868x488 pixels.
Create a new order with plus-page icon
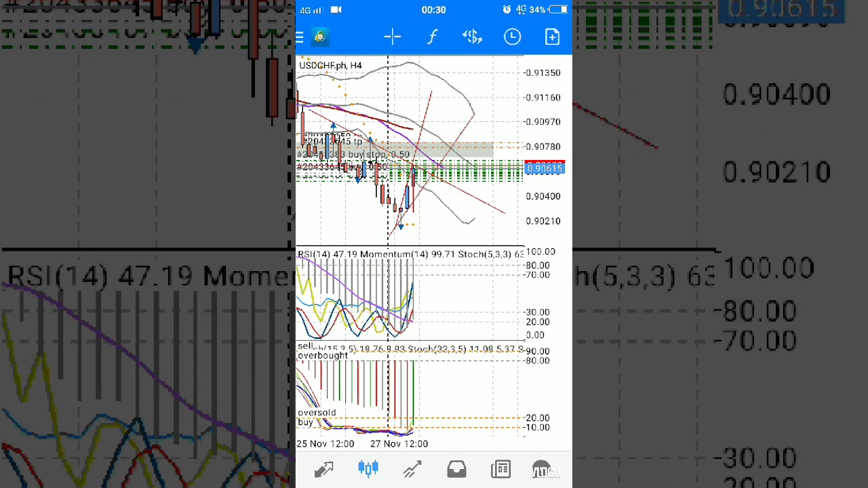[x=553, y=37]
